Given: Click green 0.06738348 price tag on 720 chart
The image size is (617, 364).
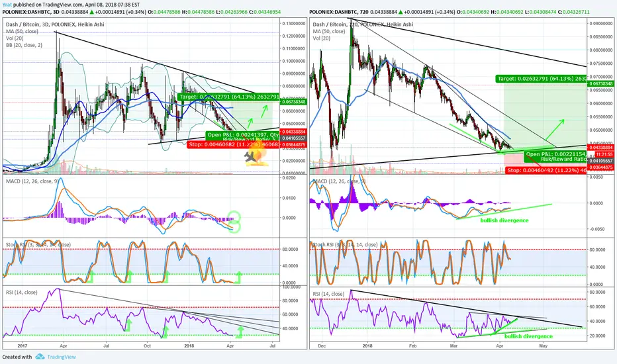Looking at the screenshot, I should click(601, 84).
